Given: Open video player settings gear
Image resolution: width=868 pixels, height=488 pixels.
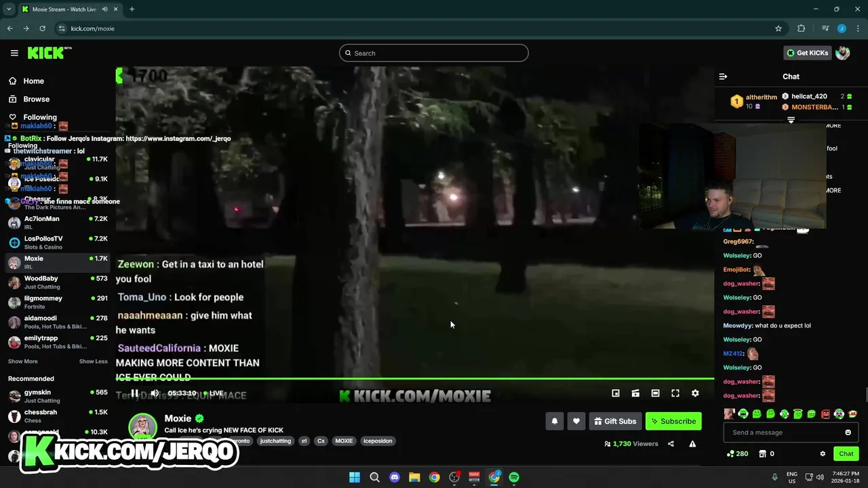Looking at the screenshot, I should pos(695,393).
